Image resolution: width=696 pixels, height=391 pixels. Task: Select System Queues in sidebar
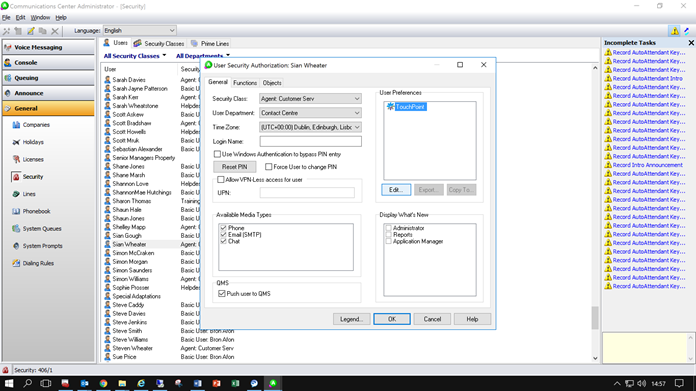click(x=37, y=229)
